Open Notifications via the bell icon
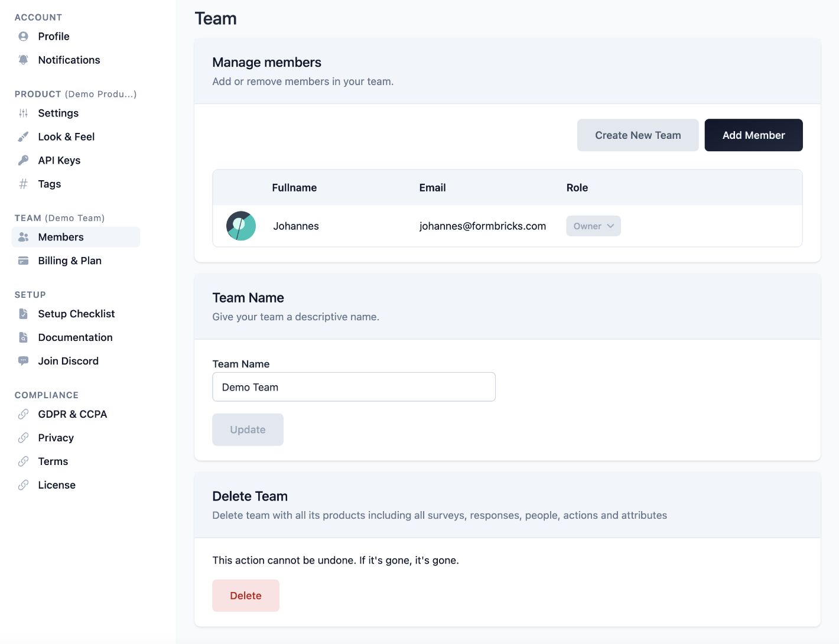The height and width of the screenshot is (644, 839). (22, 60)
